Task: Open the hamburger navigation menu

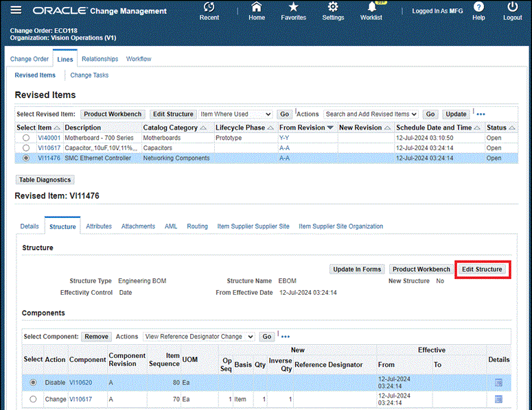Action: 16,10
